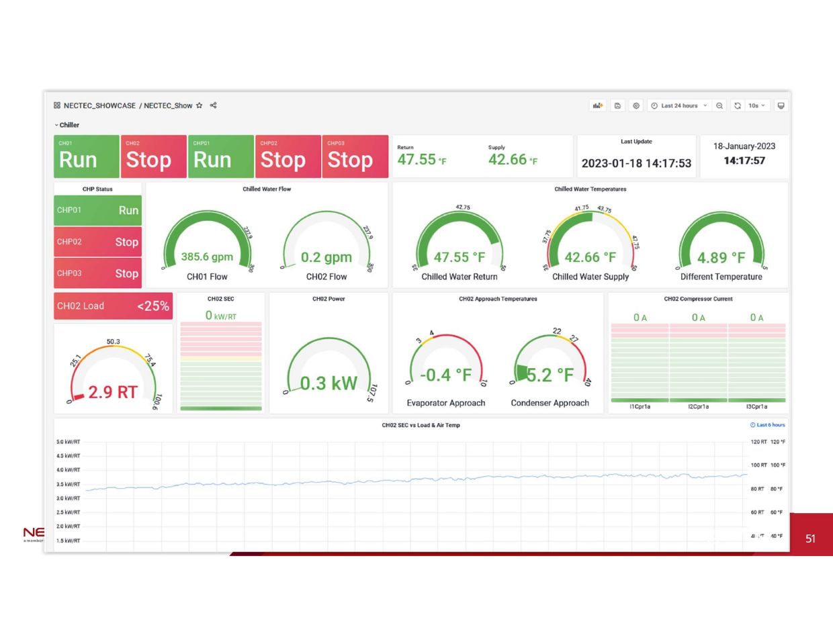Image resolution: width=833 pixels, height=644 pixels.
Task: Open the NECTEC_SHOWCASE folder link
Action: click(99, 105)
